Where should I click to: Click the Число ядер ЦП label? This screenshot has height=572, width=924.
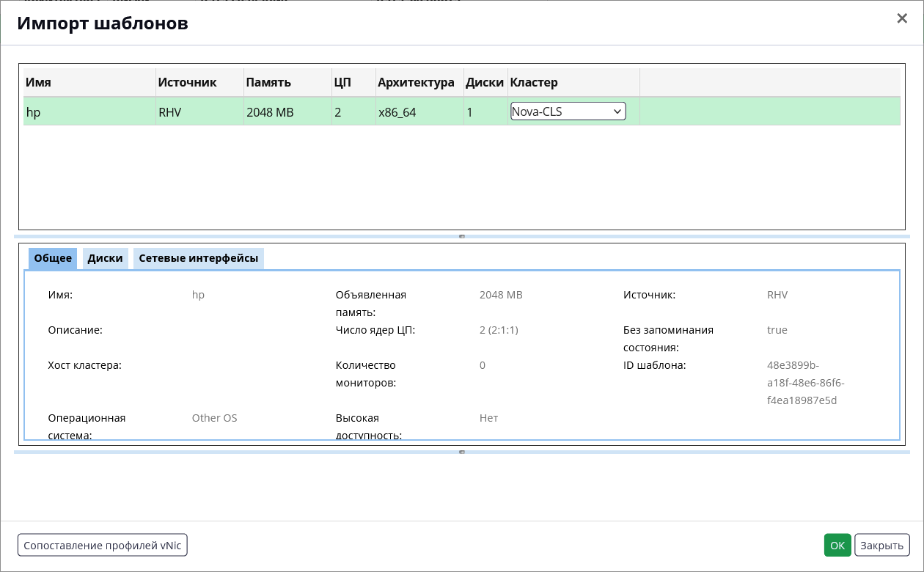click(375, 330)
